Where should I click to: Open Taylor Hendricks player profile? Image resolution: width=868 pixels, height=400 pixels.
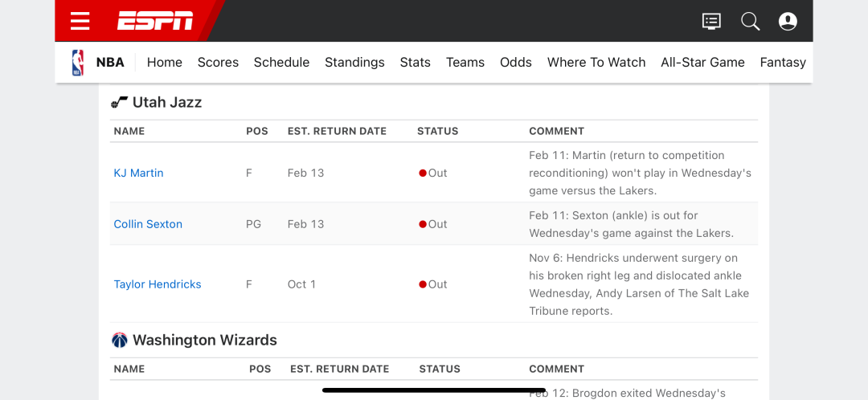[158, 284]
